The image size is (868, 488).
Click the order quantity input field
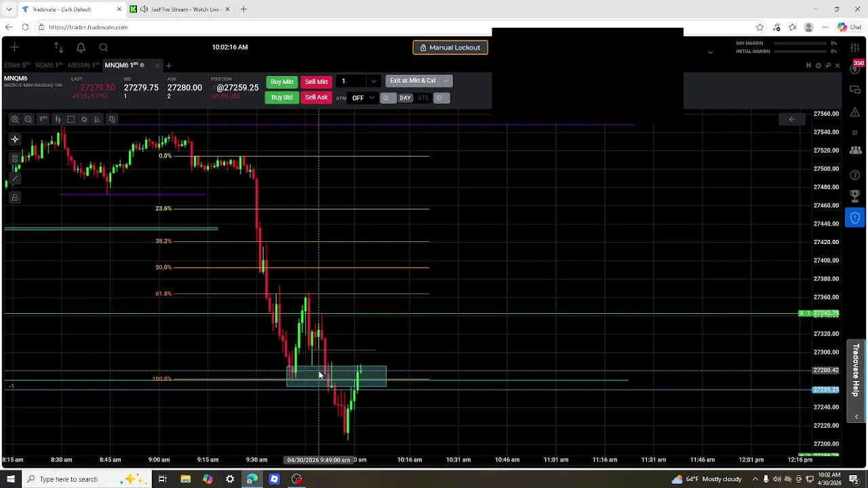tap(351, 81)
